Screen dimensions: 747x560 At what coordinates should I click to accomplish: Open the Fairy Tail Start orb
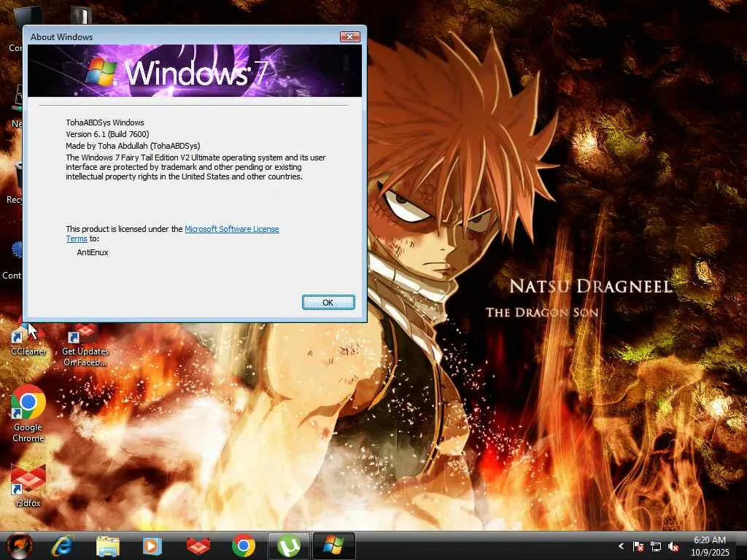[20, 545]
